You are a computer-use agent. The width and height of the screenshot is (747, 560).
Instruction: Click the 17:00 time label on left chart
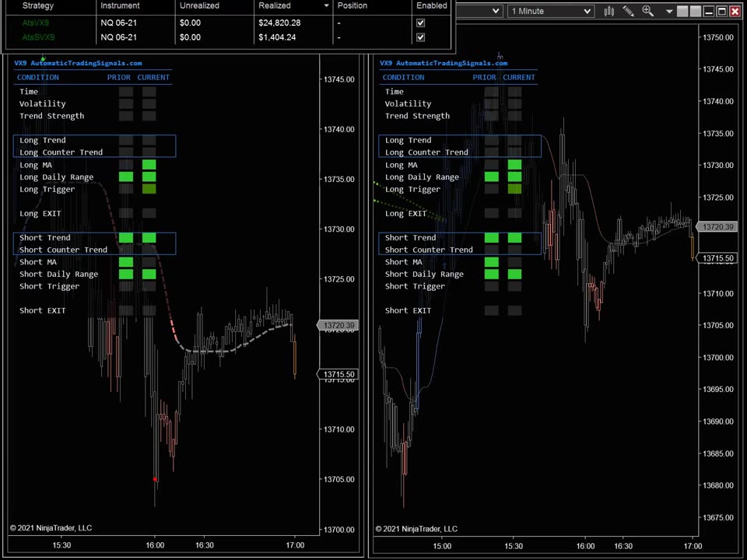pyautogui.click(x=295, y=545)
